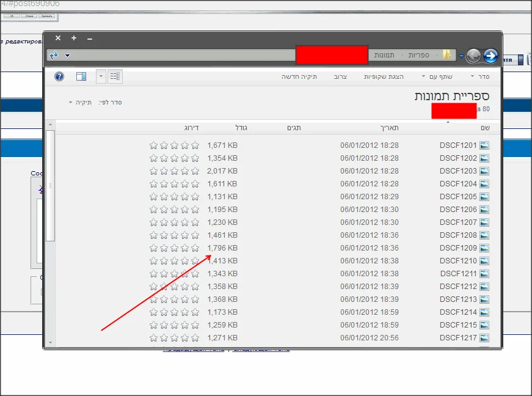532x396 pixels.
Task: Set five-star rating for DSCF1217
Action: click(153, 338)
